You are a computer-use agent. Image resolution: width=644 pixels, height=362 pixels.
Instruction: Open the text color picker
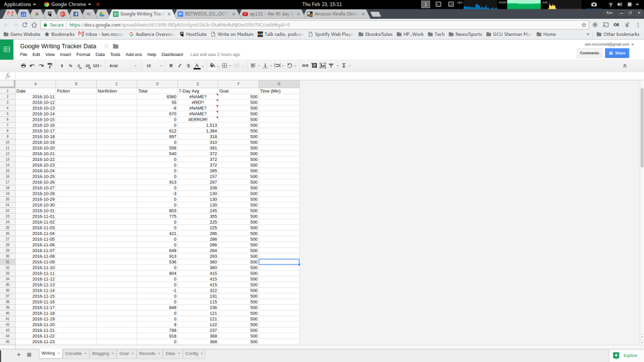(197, 65)
